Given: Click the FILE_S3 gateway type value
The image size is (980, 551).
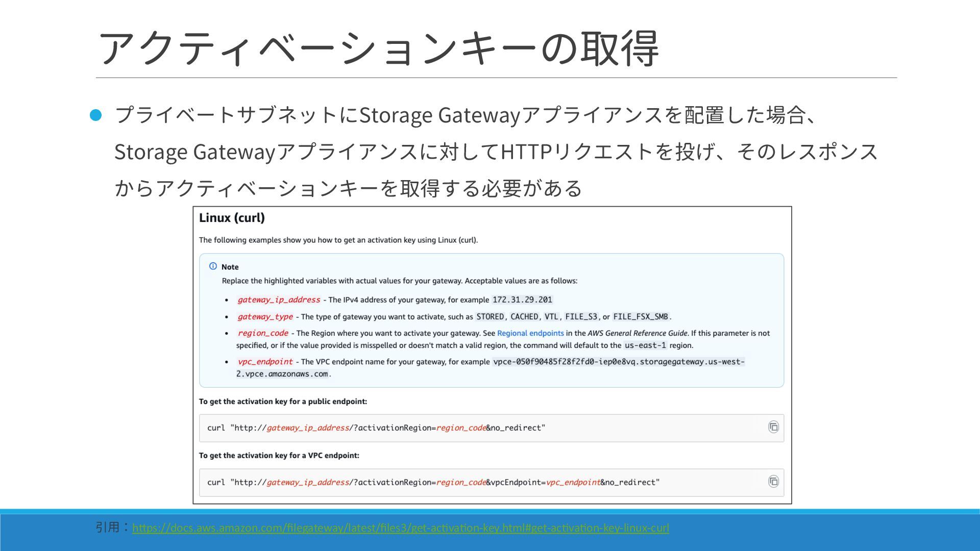Looking at the screenshot, I should [x=581, y=316].
